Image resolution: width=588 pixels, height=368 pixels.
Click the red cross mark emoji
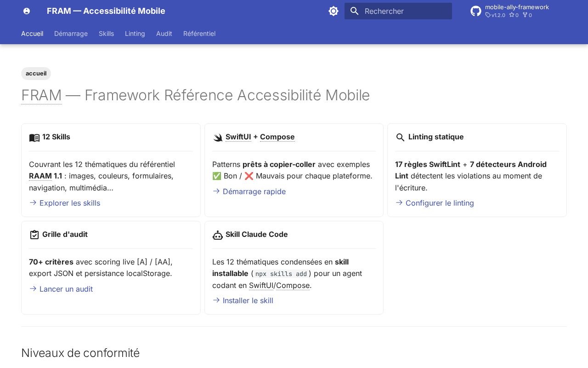click(x=249, y=176)
